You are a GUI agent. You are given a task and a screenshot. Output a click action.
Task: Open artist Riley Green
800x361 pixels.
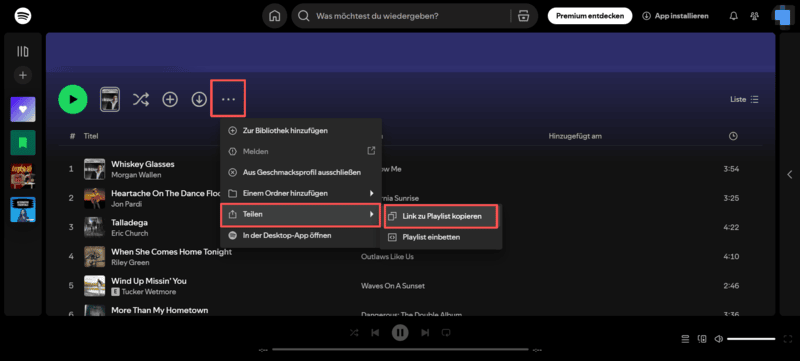tap(130, 263)
